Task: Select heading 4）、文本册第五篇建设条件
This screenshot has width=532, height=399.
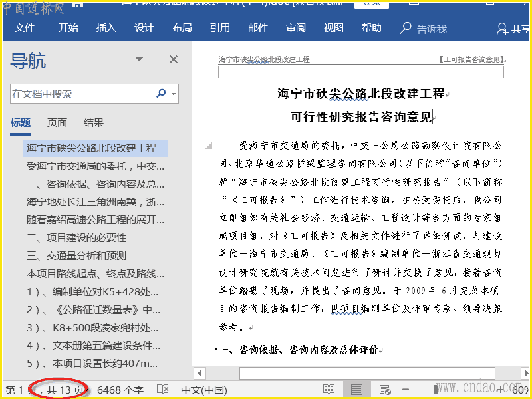Action: click(x=94, y=346)
